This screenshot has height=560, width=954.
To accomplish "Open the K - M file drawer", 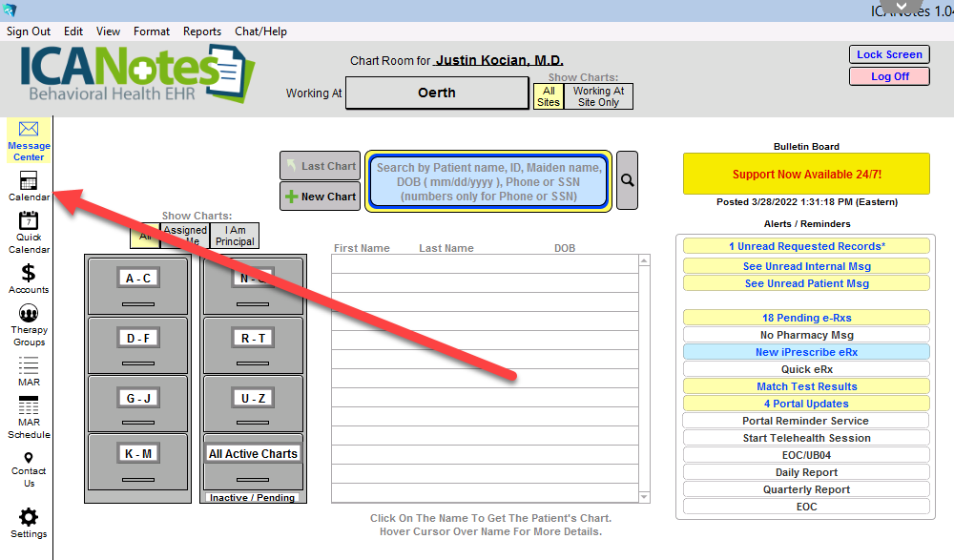I will [138, 454].
